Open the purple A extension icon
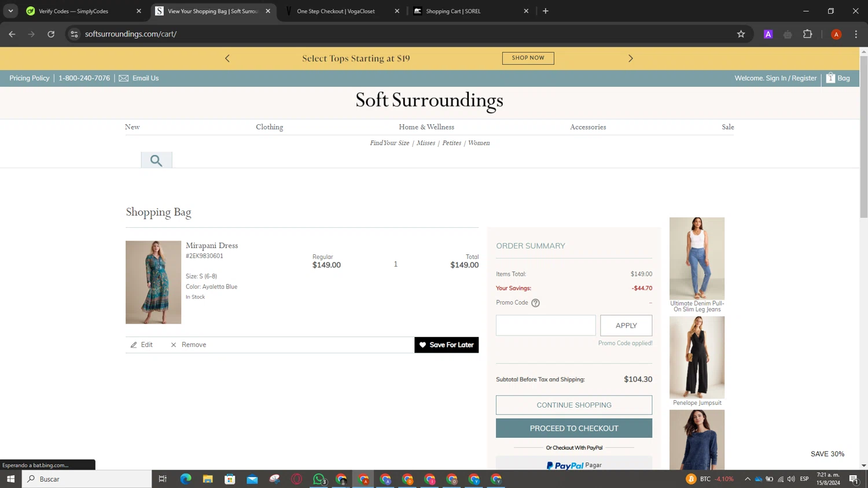The width and height of the screenshot is (868, 488). tap(768, 34)
